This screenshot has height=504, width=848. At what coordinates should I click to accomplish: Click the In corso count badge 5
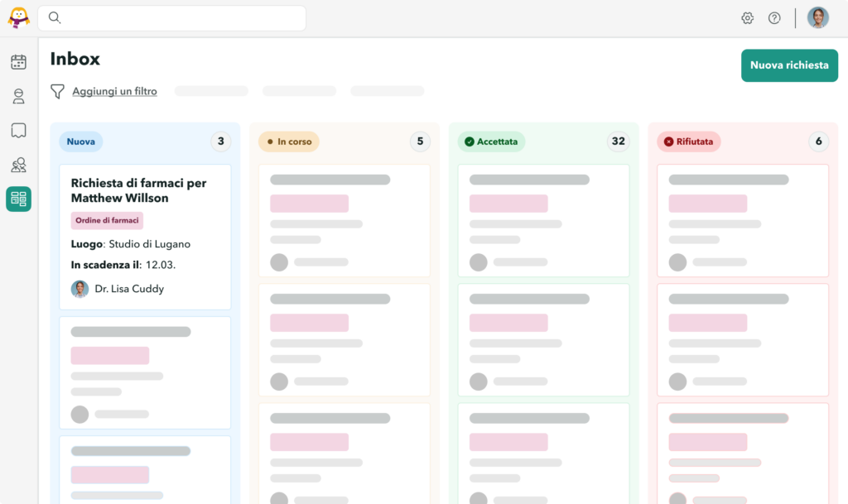pos(420,142)
